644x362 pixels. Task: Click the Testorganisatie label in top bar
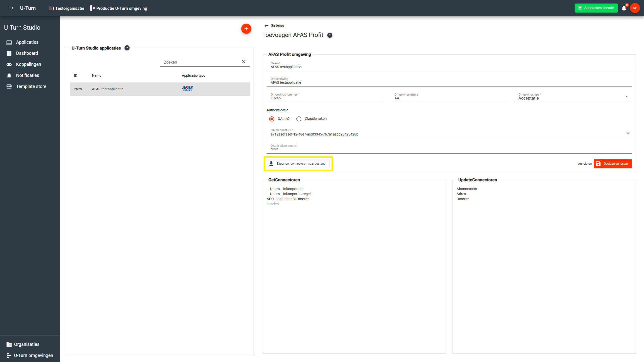tap(70, 8)
